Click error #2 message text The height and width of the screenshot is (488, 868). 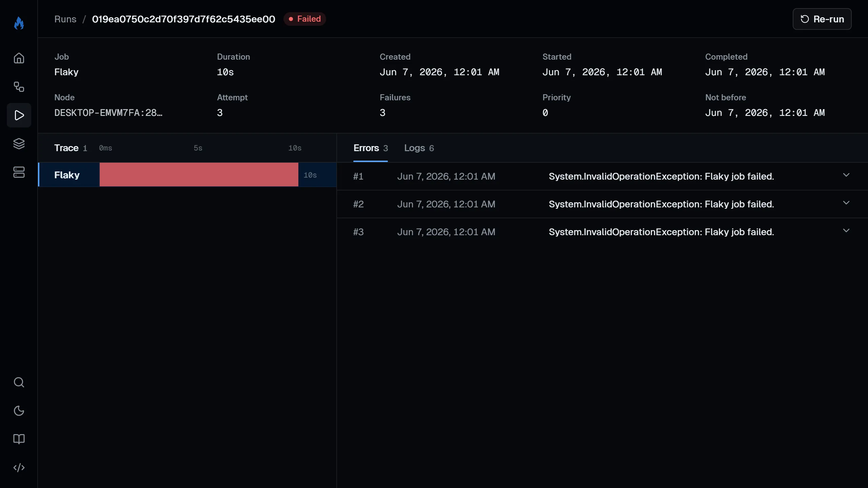(661, 204)
